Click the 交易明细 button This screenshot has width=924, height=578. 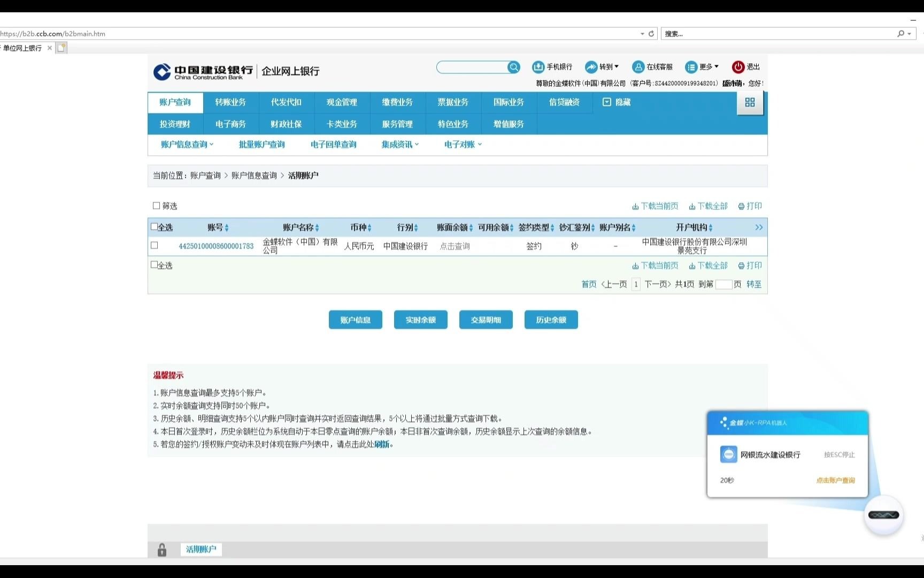pyautogui.click(x=486, y=320)
